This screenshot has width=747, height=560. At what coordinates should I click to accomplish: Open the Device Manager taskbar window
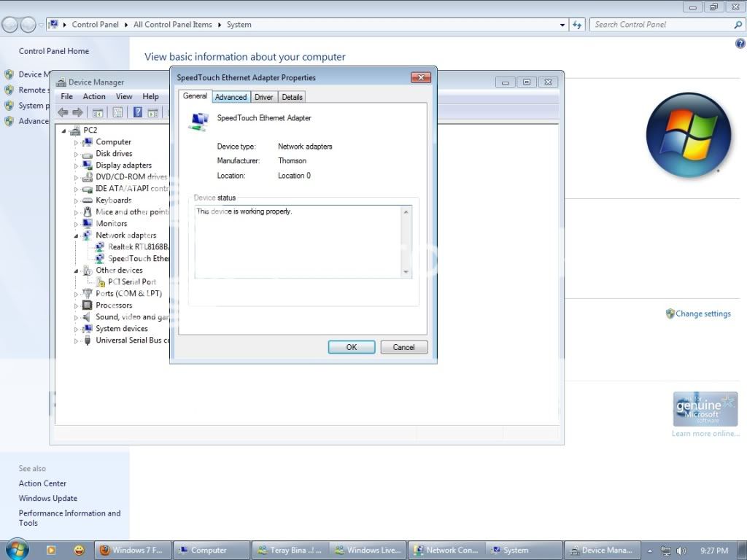point(602,550)
